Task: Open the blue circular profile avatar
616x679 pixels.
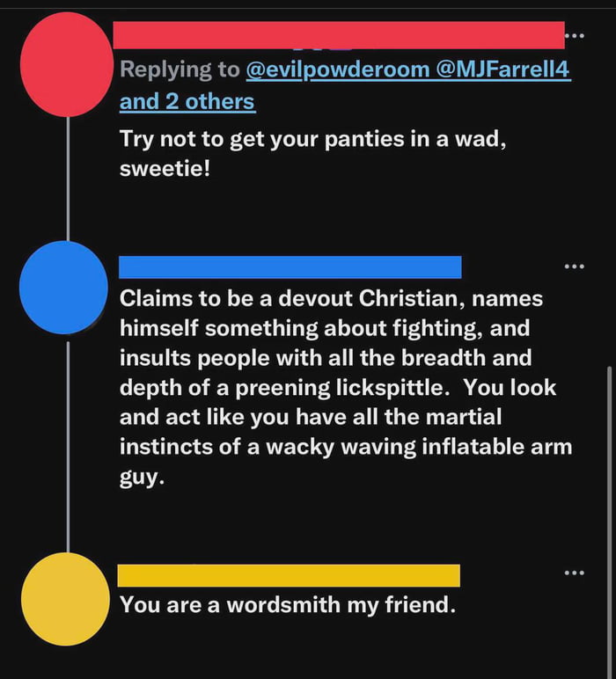Action: [x=63, y=288]
